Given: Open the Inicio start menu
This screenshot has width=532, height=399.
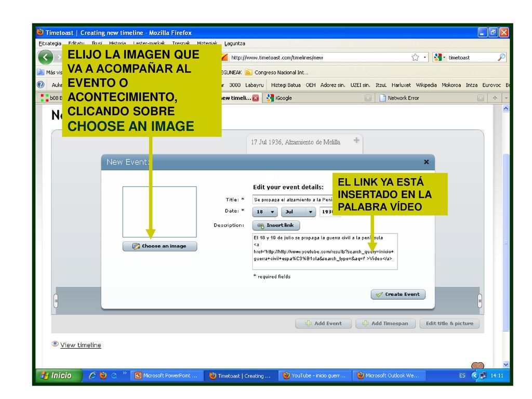Looking at the screenshot, I should click(x=58, y=375).
